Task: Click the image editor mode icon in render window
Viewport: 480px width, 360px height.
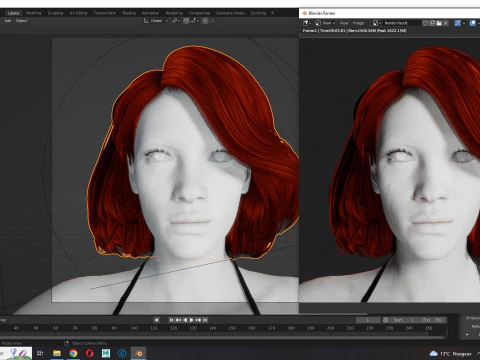Action: [x=318, y=23]
